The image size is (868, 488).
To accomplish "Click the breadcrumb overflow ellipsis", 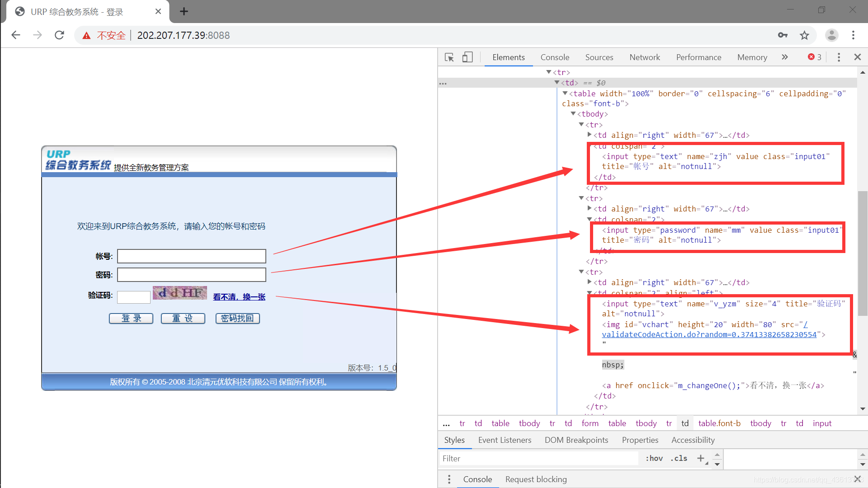I will coord(446,424).
